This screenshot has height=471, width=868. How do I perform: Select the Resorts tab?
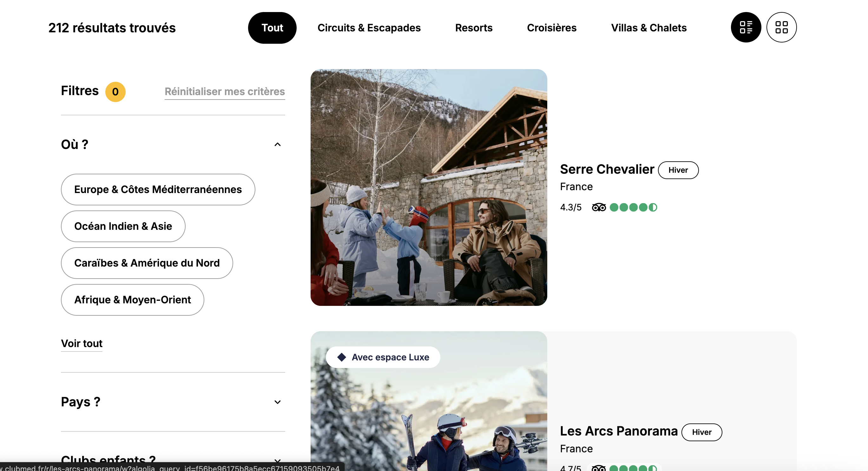[x=473, y=28]
